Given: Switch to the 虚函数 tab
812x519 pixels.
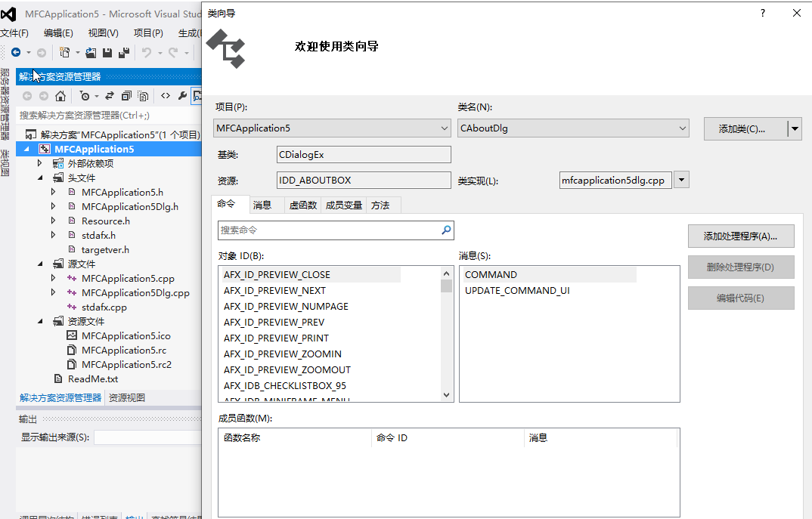Looking at the screenshot, I should click(x=303, y=205).
